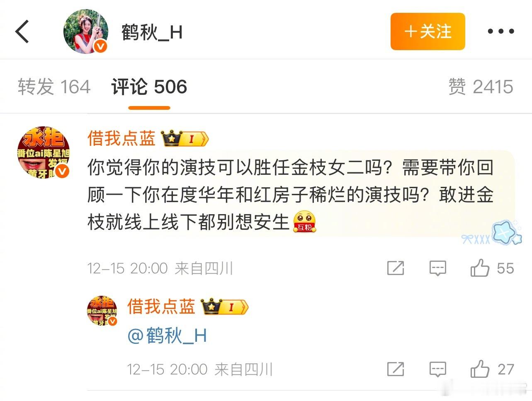The width and height of the screenshot is (532, 401).
Task: Open the three-dot more options menu
Action: point(500,31)
